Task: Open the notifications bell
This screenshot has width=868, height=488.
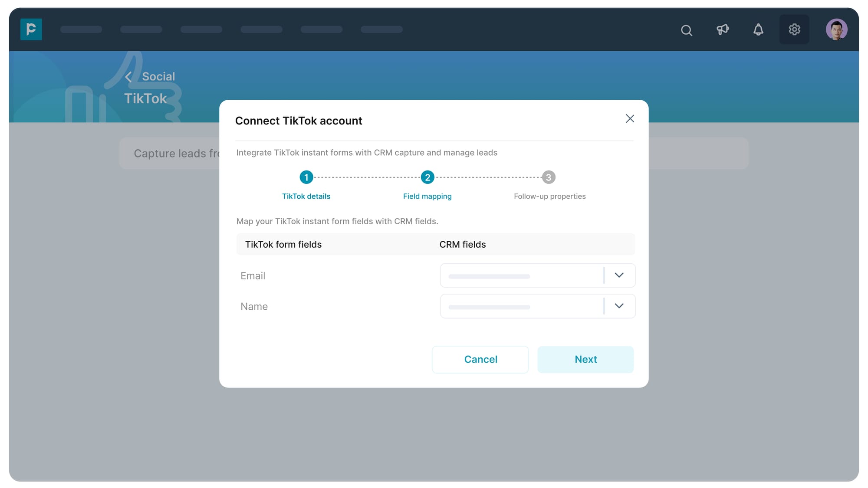Action: tap(758, 29)
